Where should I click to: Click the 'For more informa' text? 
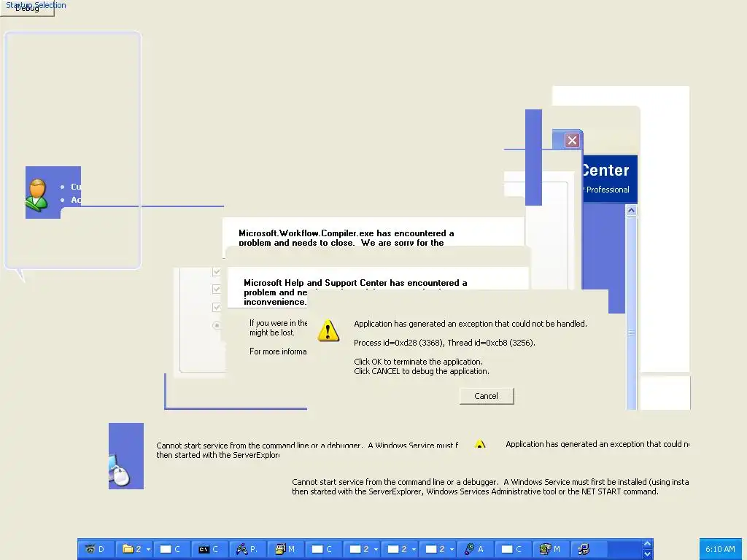278,351
